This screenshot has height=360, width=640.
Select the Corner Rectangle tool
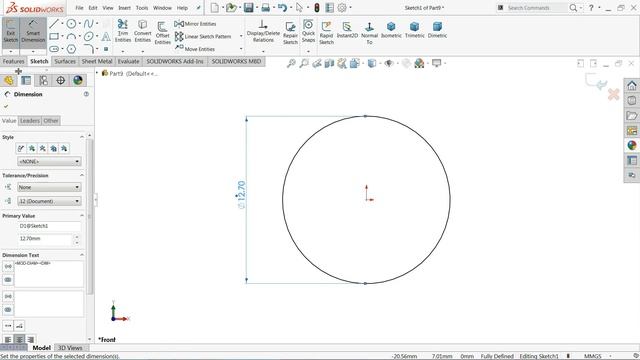pyautogui.click(x=54, y=36)
